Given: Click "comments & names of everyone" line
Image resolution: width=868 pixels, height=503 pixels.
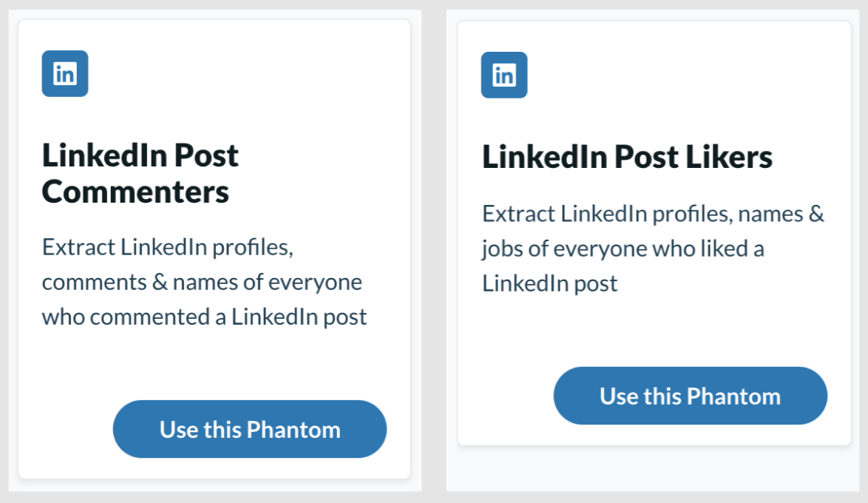Looking at the screenshot, I should coord(202,282).
